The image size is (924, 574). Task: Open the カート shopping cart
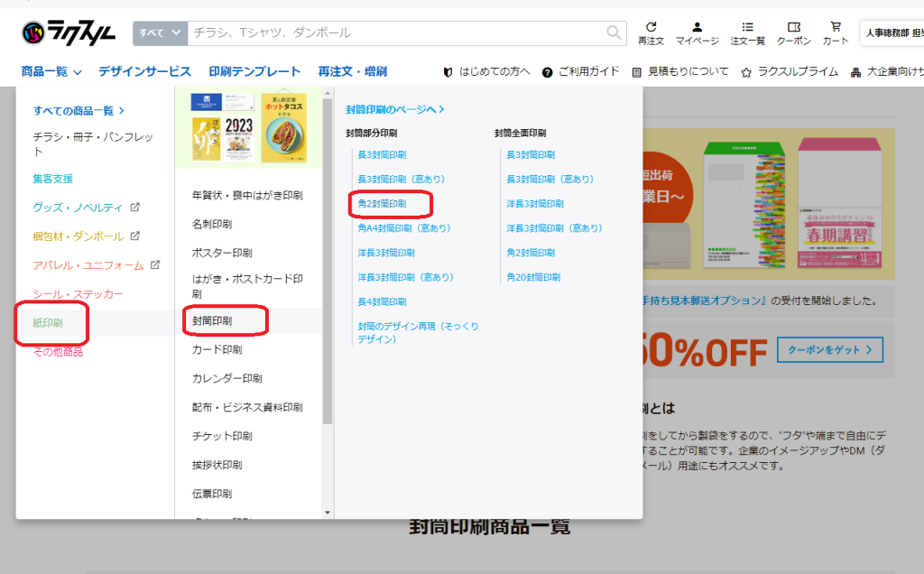[x=836, y=32]
